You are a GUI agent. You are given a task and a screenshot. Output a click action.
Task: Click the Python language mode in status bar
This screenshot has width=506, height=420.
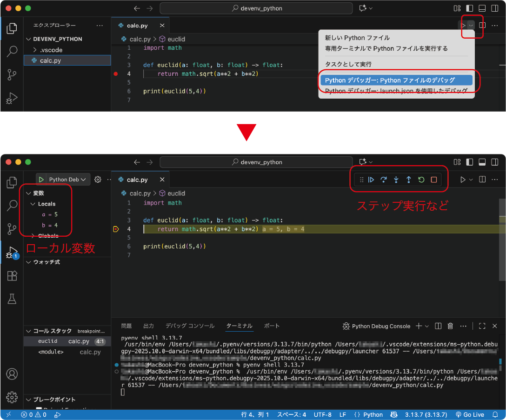coord(368,414)
